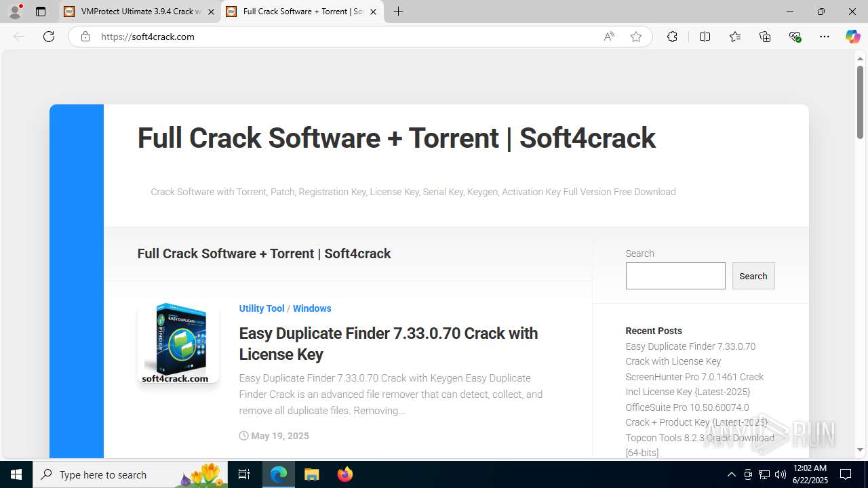This screenshot has height=488, width=868.
Task: Switch to VMProtect Ultimate 3.9.4 Crack tab
Action: [x=140, y=12]
